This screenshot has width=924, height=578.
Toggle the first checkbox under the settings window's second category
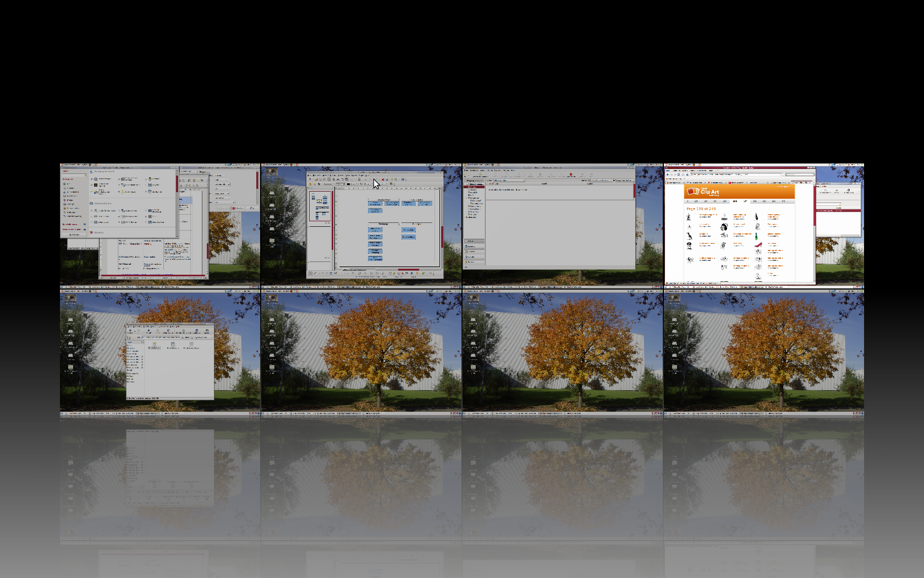pyautogui.click(x=91, y=211)
